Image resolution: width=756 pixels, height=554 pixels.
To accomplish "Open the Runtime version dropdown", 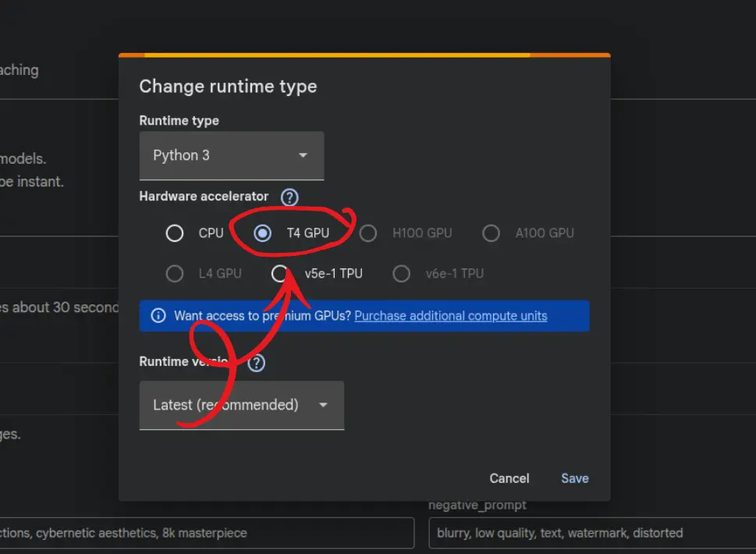I will (x=241, y=405).
